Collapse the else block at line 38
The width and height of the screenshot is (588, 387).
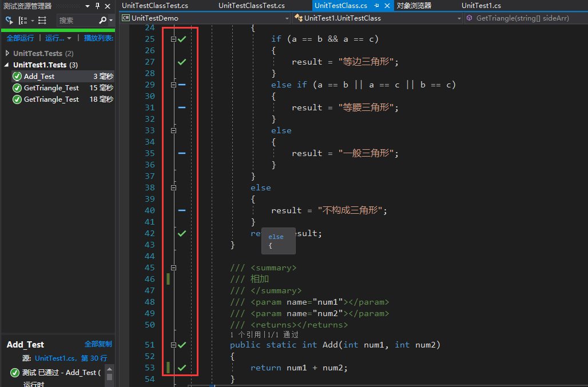click(x=173, y=187)
